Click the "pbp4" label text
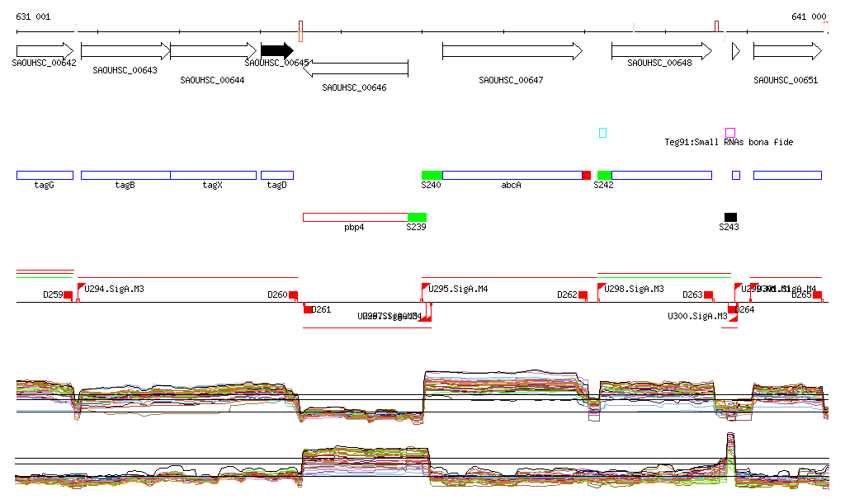 (354, 227)
